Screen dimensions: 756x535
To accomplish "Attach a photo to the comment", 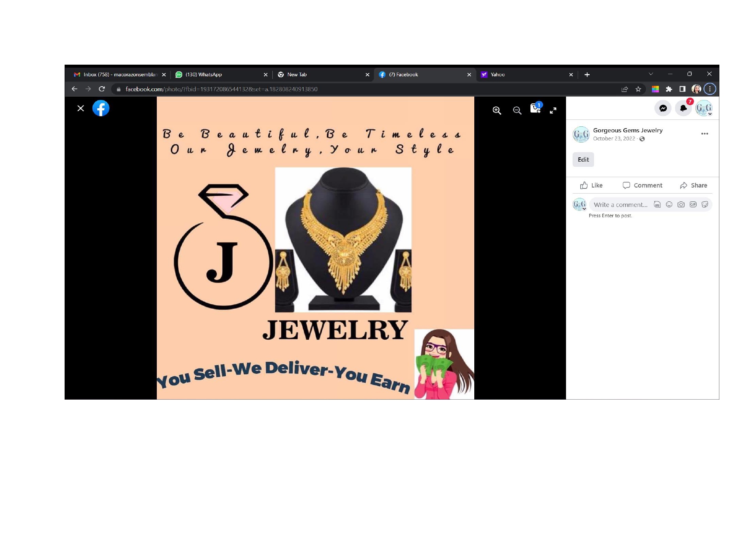I will click(681, 204).
